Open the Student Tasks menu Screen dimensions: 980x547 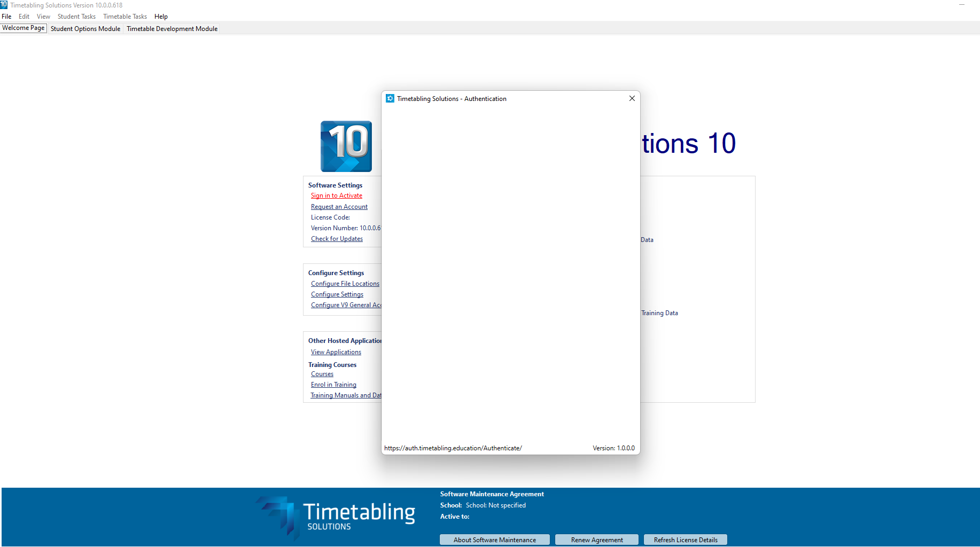coord(76,17)
